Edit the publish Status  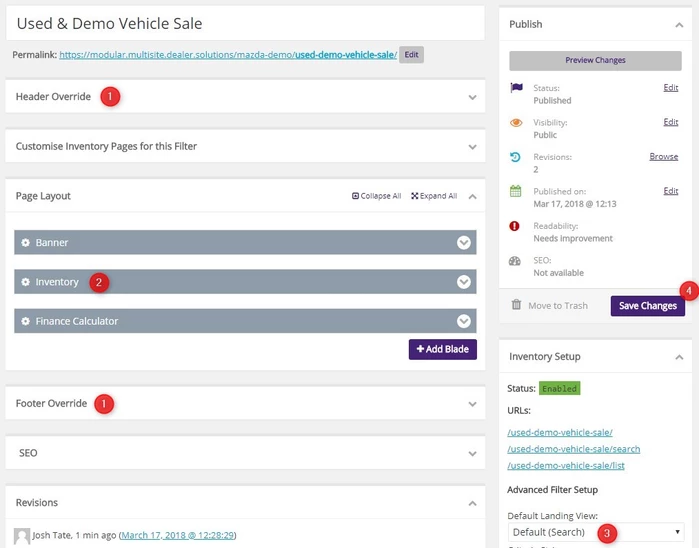point(670,87)
